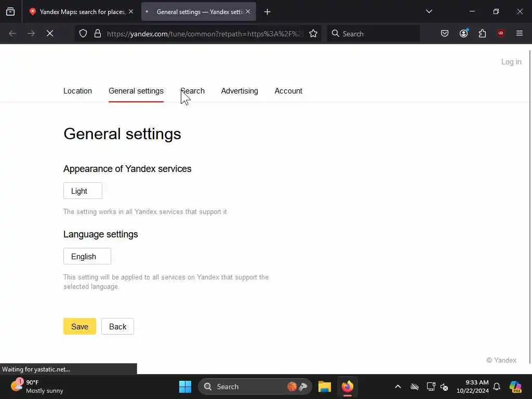Open Extensions puzzle icon
The width and height of the screenshot is (532, 399).
482,33
